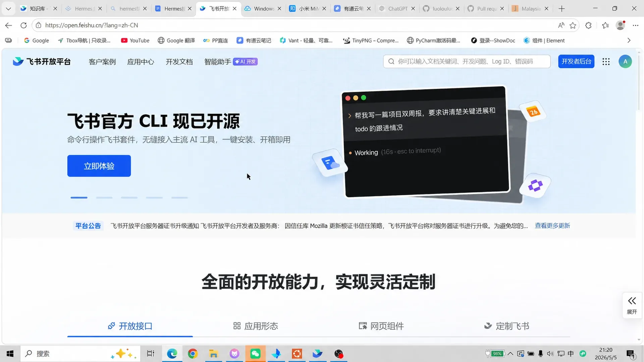This screenshot has height=362, width=644.
Task: Open the YouTube bookmark
Action: click(x=135, y=41)
